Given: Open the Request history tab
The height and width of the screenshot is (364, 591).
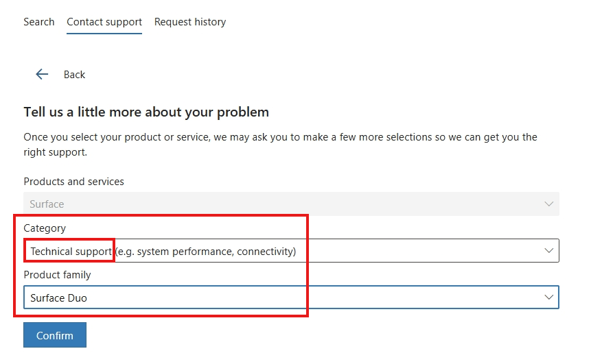Looking at the screenshot, I should [x=190, y=22].
